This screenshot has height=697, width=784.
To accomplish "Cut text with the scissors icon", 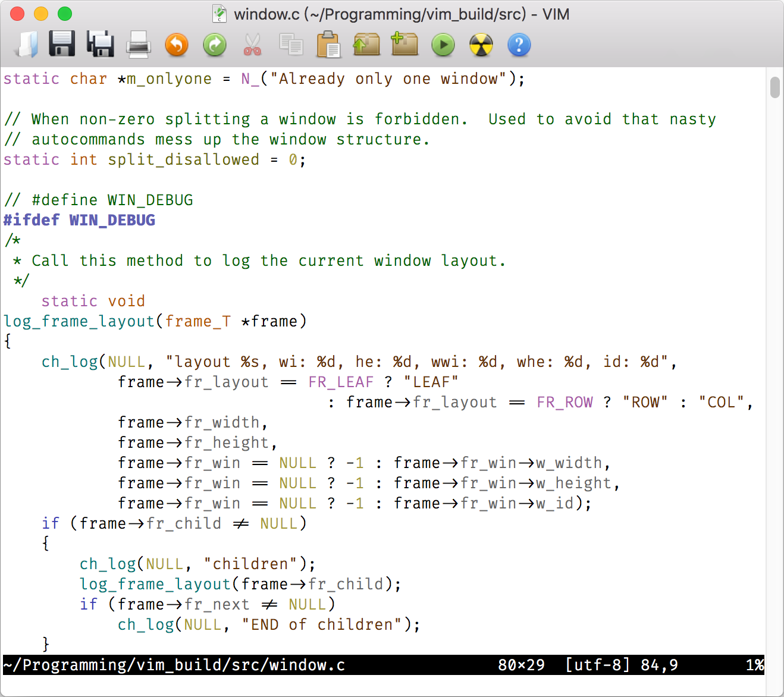I will pos(252,45).
